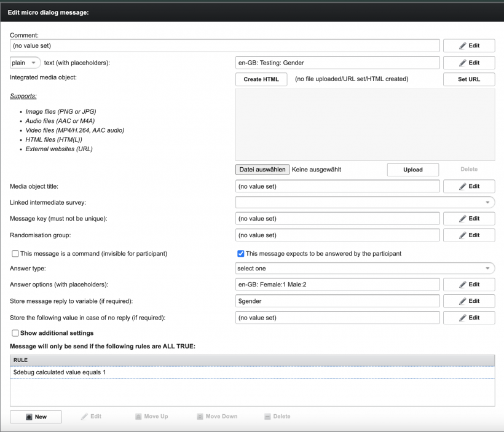504x432 pixels.
Task: Open the Answer type 'select one' dropdown
Action: pos(365,269)
